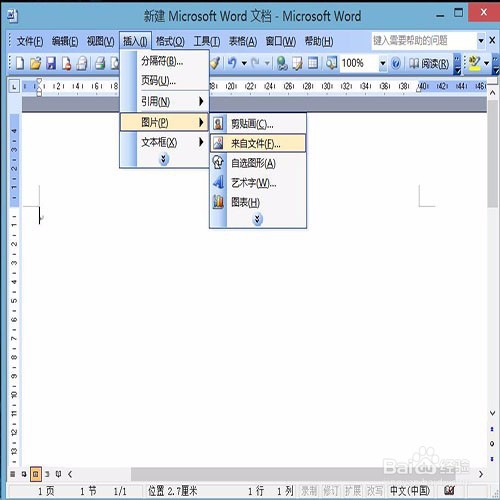The height and width of the screenshot is (500, 500).
Task: Select 页码(U)... in Insert menu
Action: pyautogui.click(x=164, y=80)
